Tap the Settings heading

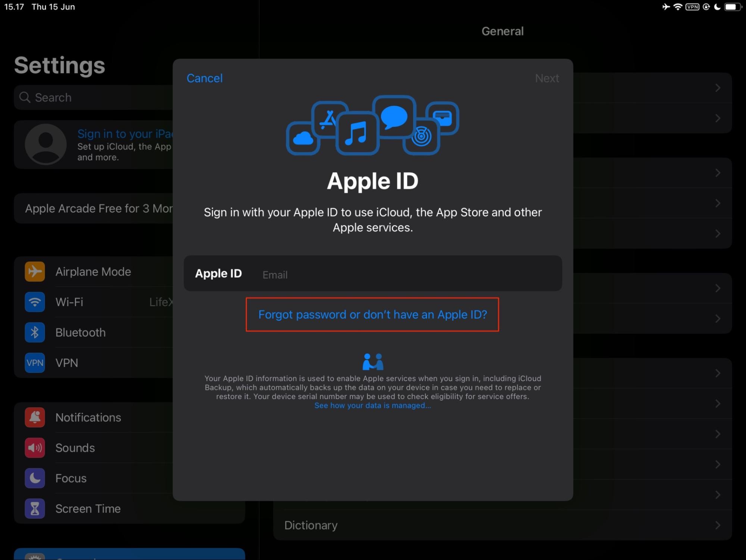tap(60, 66)
